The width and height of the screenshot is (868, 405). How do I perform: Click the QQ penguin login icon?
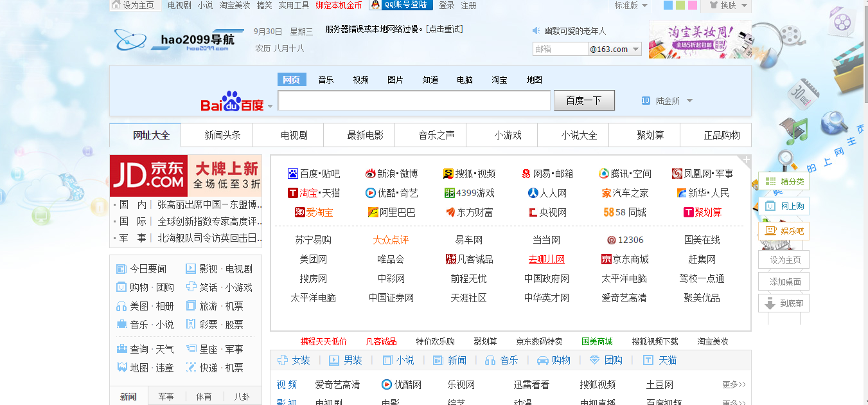(375, 5)
